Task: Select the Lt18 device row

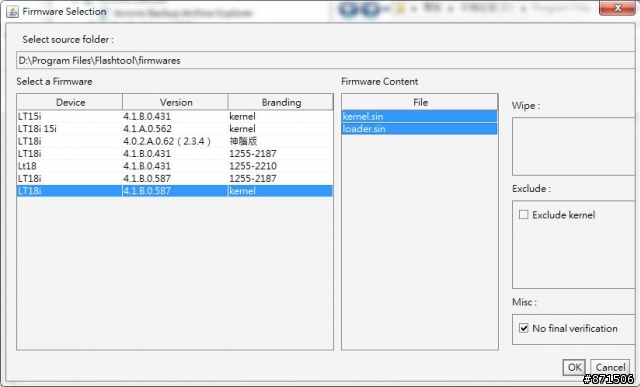Action: pyautogui.click(x=175, y=166)
